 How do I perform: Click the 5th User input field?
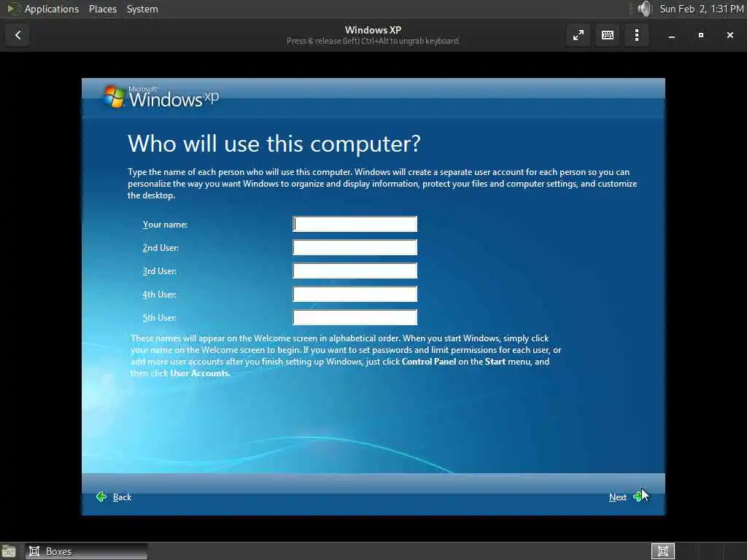coord(355,318)
